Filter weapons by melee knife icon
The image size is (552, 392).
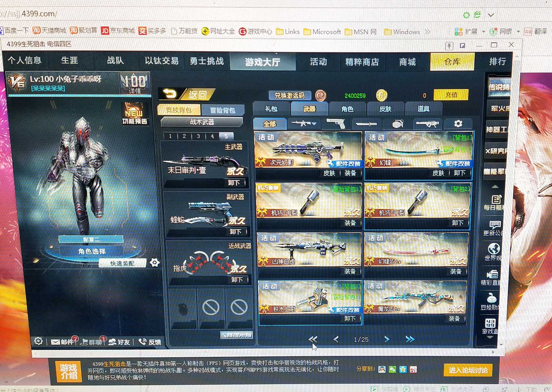click(x=366, y=124)
